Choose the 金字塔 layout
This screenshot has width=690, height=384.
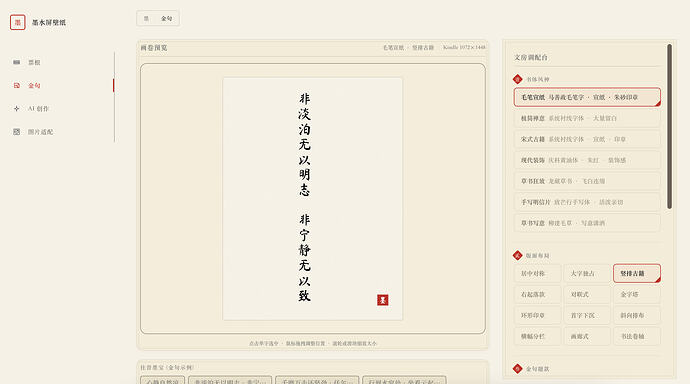click(x=637, y=294)
